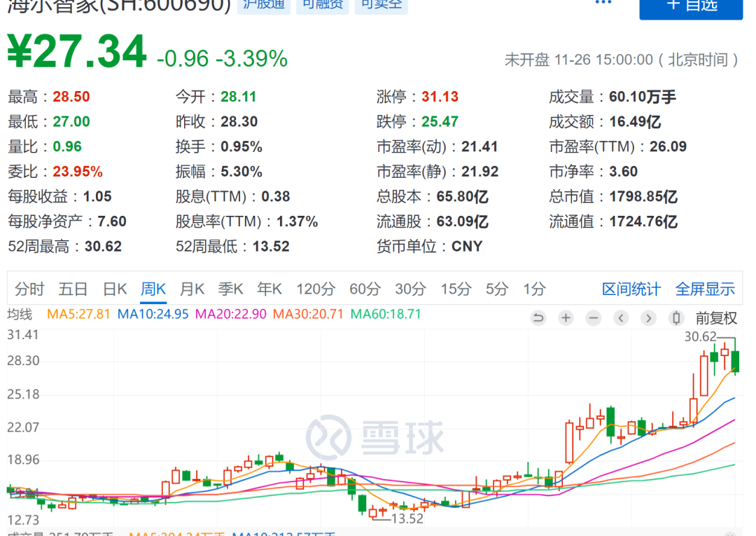Switch to 月K monthly chart
The height and width of the screenshot is (536, 756).
point(192,289)
